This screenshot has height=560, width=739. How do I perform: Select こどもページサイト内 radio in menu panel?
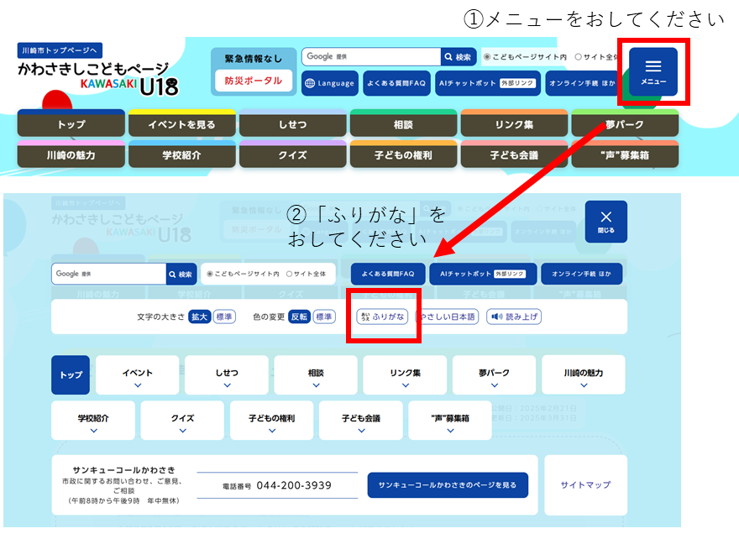pos(210,274)
